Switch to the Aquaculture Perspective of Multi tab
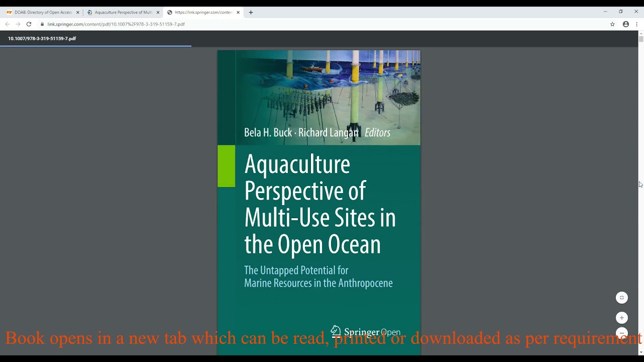 click(x=123, y=12)
